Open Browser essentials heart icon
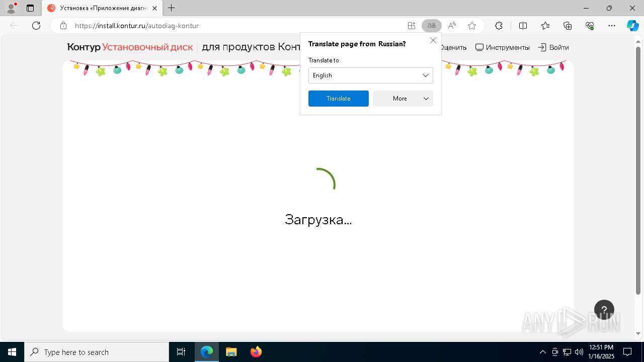644x362 pixels. pos(590,26)
